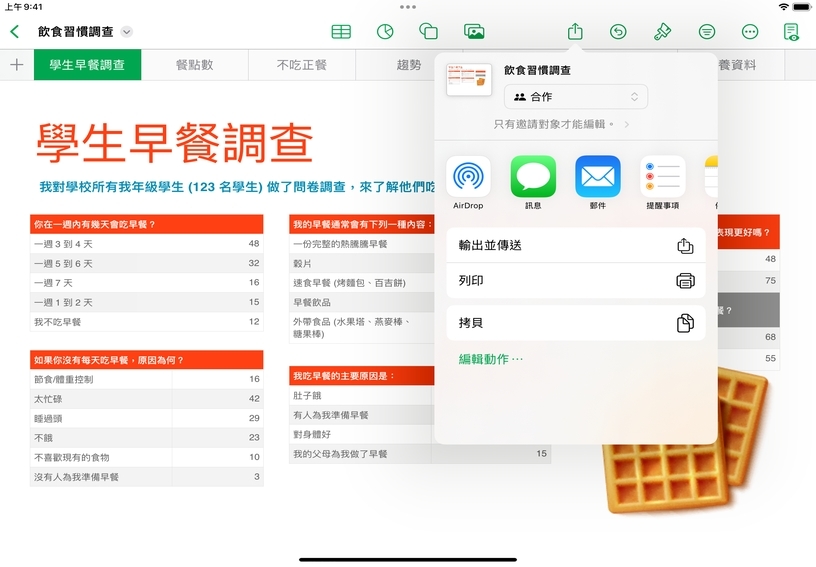Image resolution: width=816 pixels, height=567 pixels.
Task: Select 輸出並傳送 option
Action: tap(575, 245)
